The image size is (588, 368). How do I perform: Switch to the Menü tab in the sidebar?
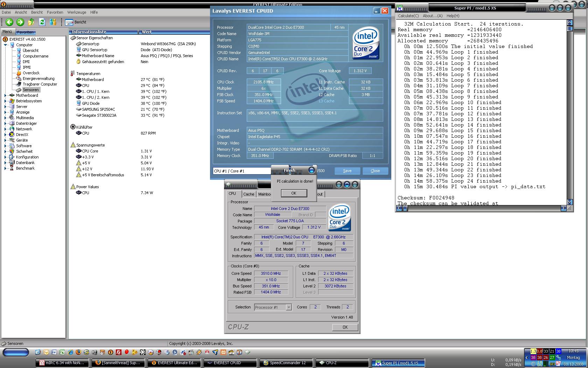point(7,32)
